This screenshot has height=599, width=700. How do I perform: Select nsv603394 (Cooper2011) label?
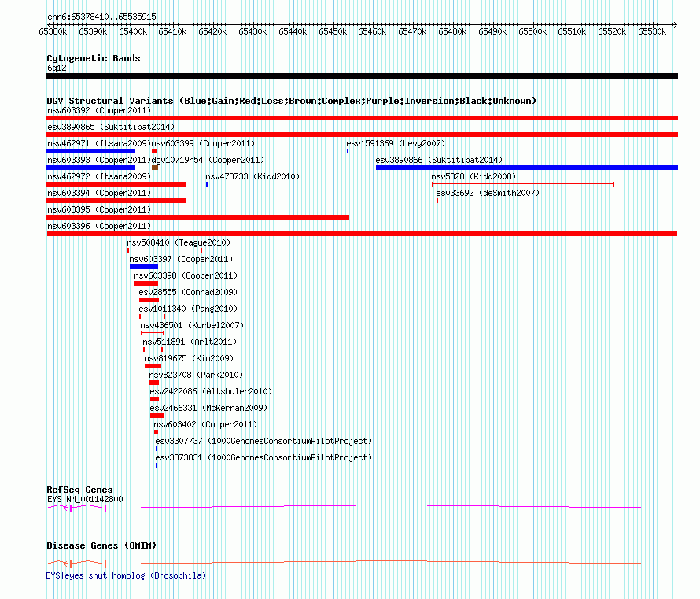click(x=99, y=193)
